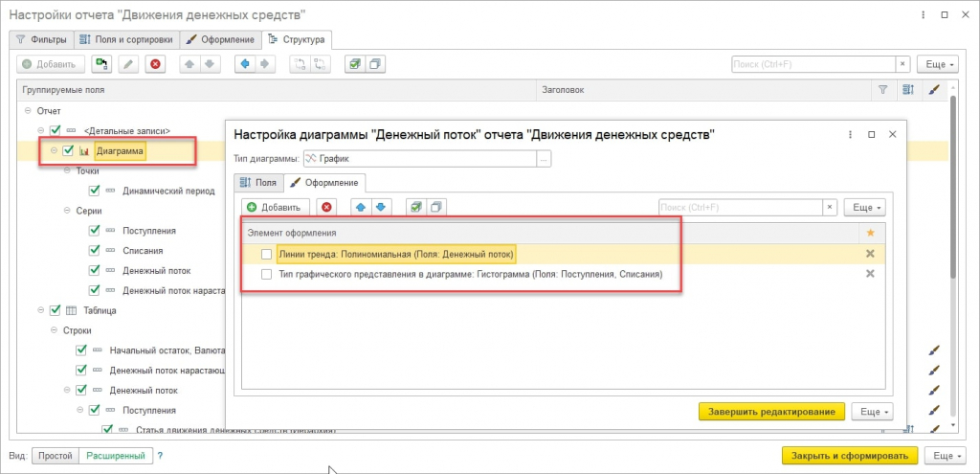
Task: Click the orange star column header
Action: (x=870, y=234)
